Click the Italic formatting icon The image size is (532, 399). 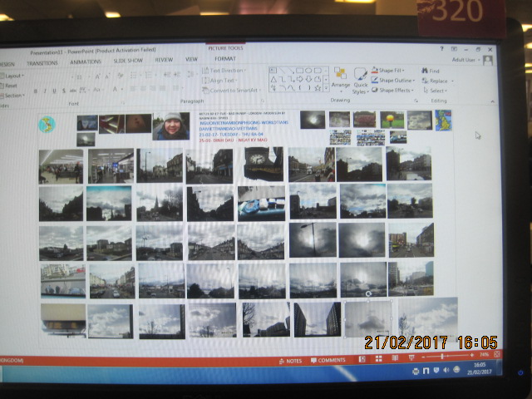point(45,91)
